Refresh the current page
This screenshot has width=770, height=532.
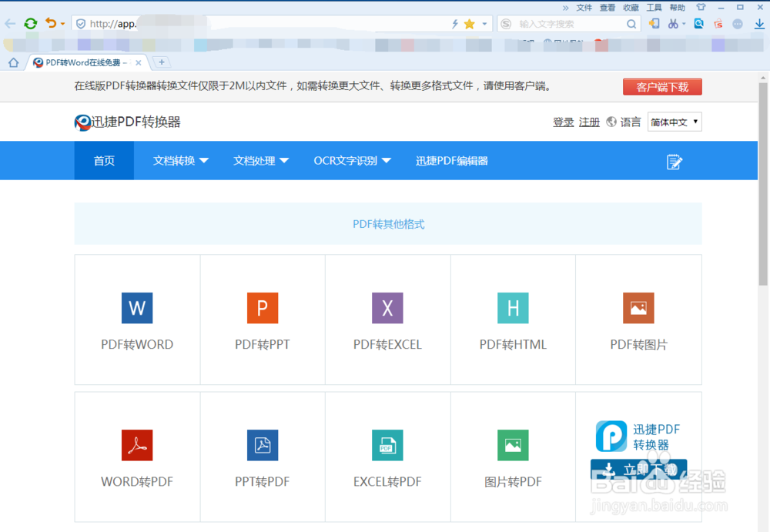point(30,24)
